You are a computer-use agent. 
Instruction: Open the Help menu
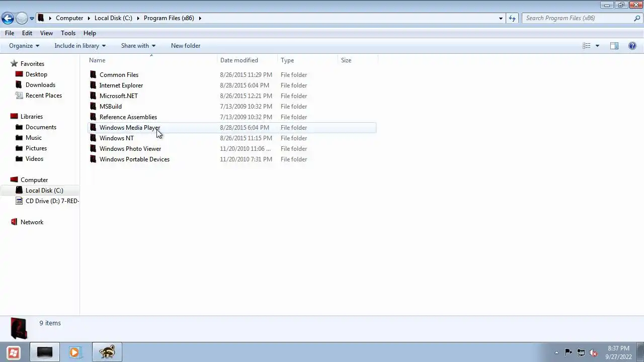point(90,33)
